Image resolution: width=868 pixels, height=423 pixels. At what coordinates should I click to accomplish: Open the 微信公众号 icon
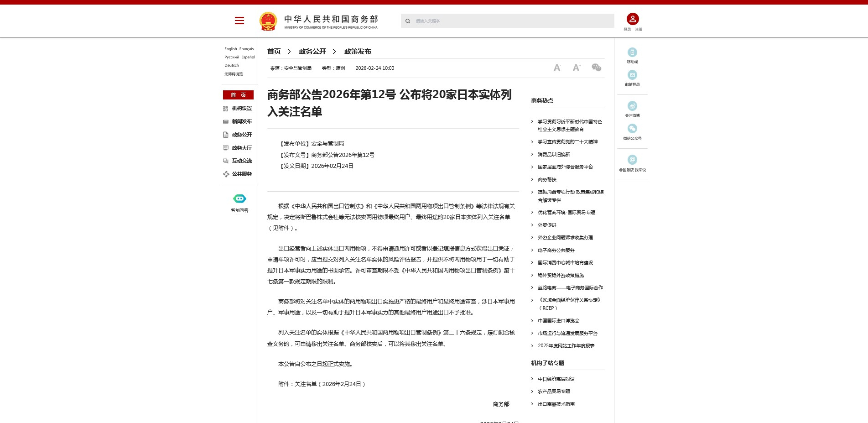(632, 129)
